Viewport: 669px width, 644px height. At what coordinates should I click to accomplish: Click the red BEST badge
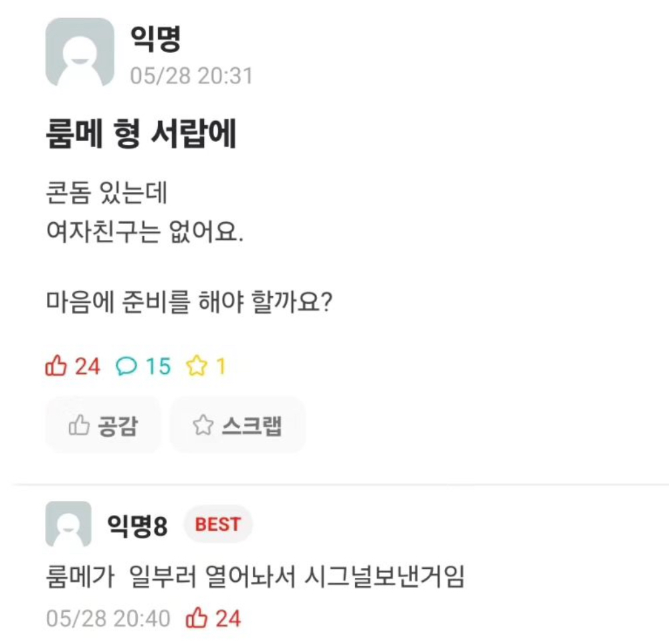217,525
